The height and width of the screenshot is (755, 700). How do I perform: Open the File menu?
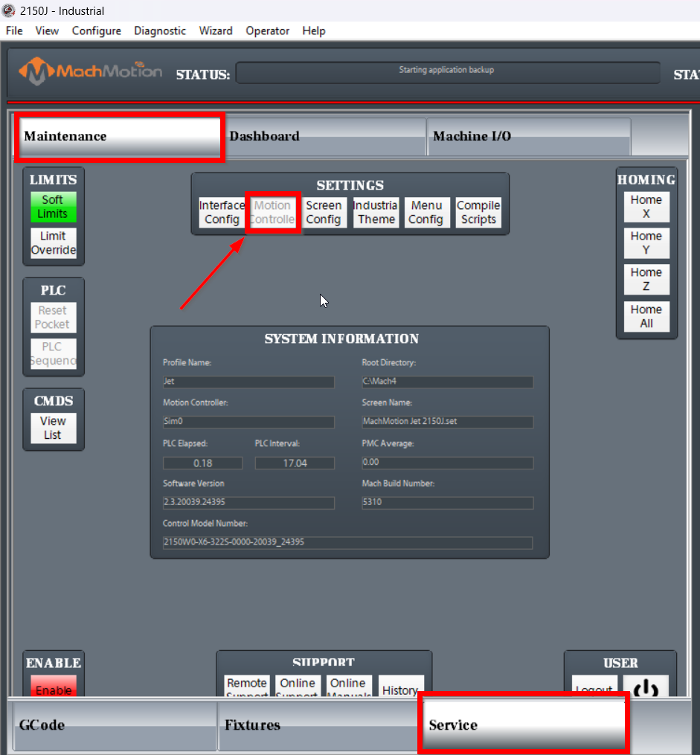[x=14, y=30]
